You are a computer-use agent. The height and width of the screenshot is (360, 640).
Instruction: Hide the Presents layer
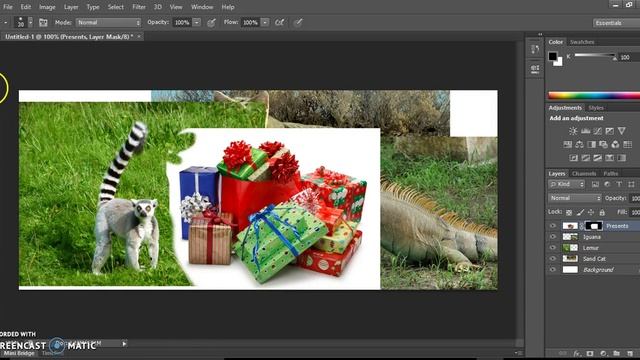pos(553,226)
